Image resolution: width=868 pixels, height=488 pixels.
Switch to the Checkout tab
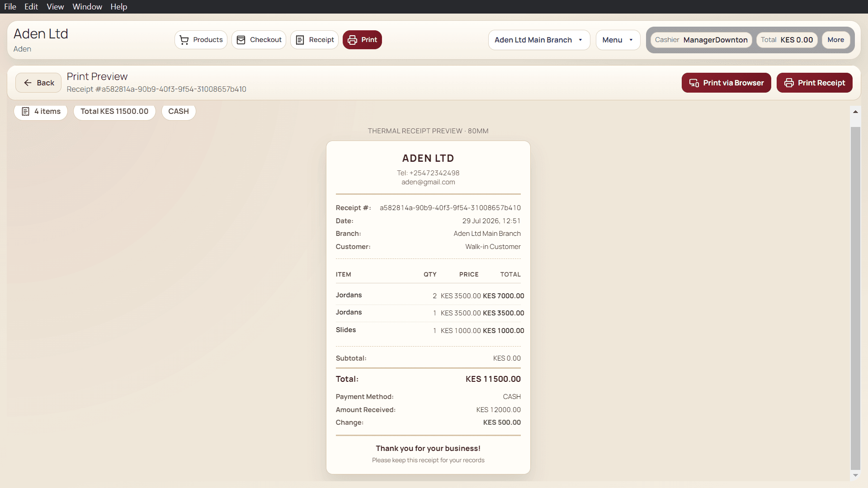click(259, 40)
